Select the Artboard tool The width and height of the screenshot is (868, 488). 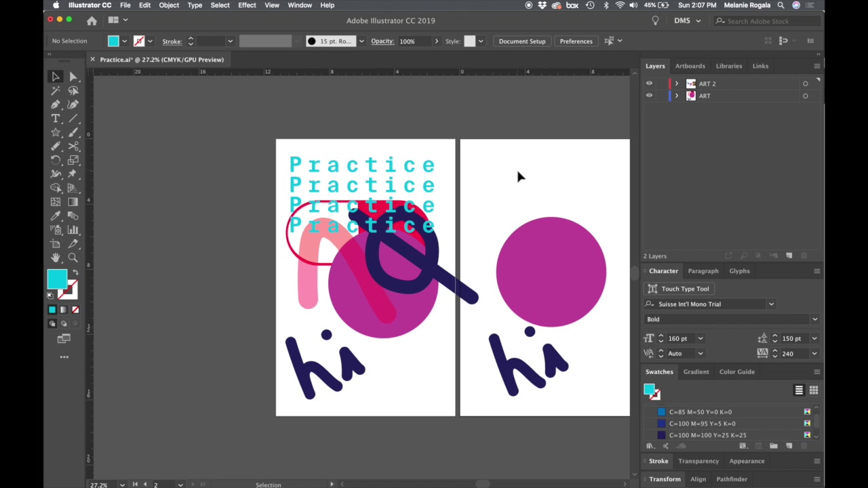[x=56, y=243]
